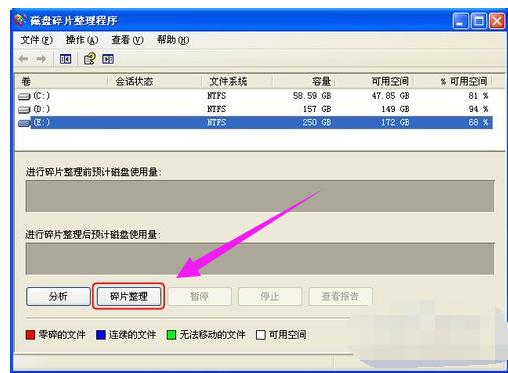Click the NTFS cell in D: row
This screenshot has height=373, width=508.
(216, 109)
